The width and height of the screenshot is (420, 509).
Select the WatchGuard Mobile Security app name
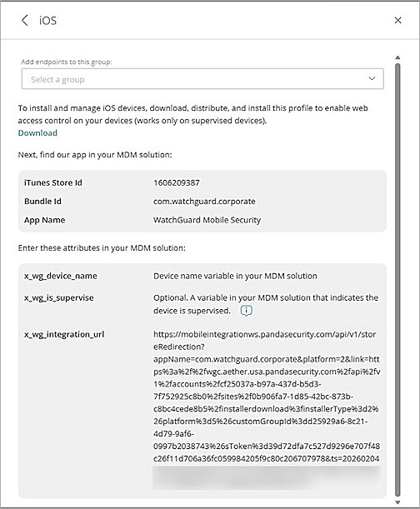(207, 220)
